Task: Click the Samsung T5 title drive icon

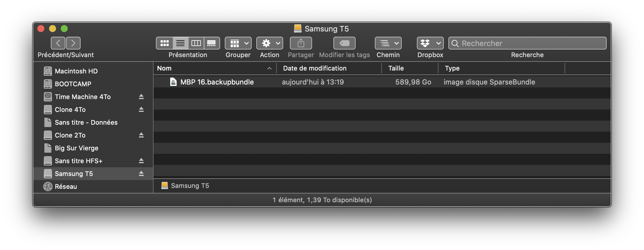Action: [297, 28]
